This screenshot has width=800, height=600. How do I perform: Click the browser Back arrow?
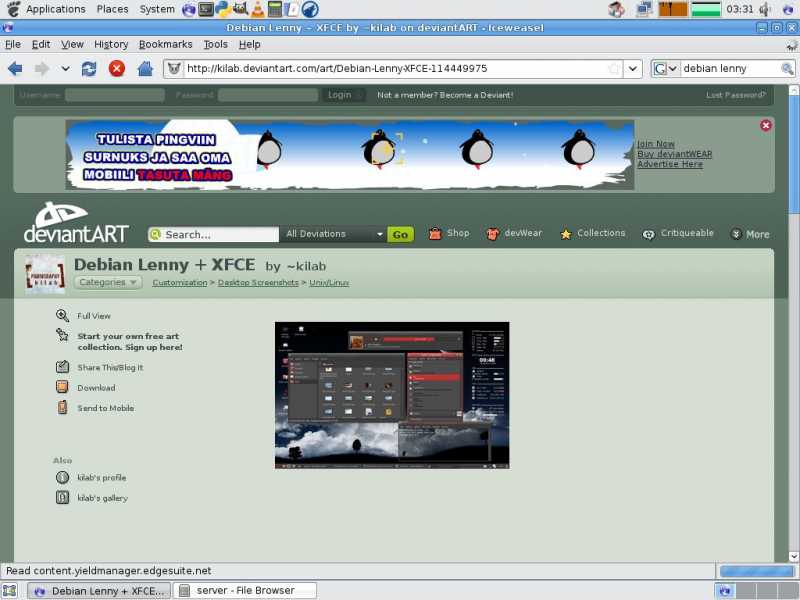(15, 68)
